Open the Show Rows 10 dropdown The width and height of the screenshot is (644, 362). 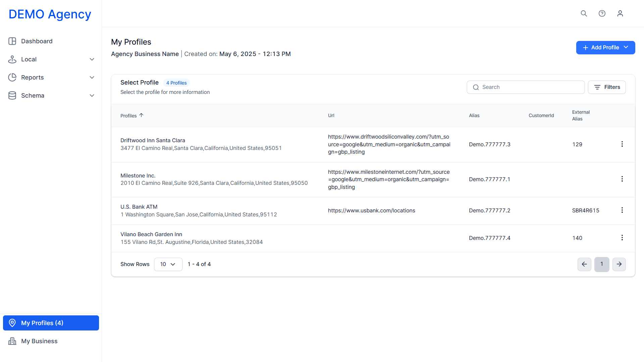[x=168, y=264]
